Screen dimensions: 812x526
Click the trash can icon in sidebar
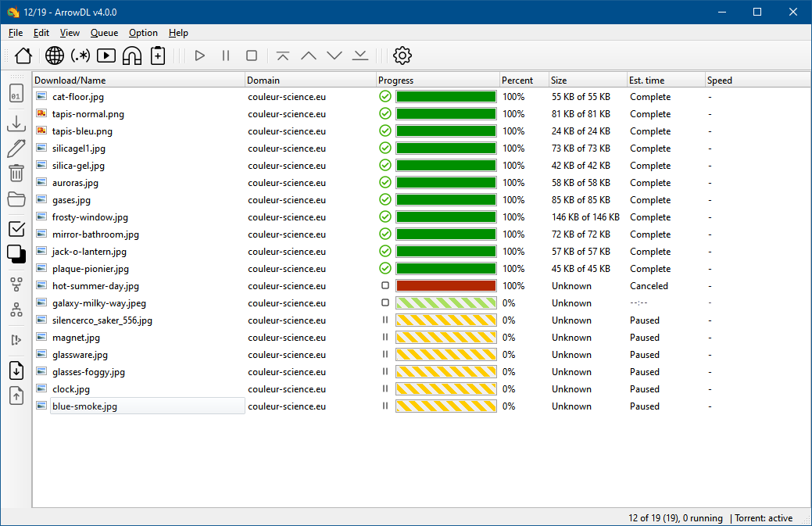[x=16, y=174]
